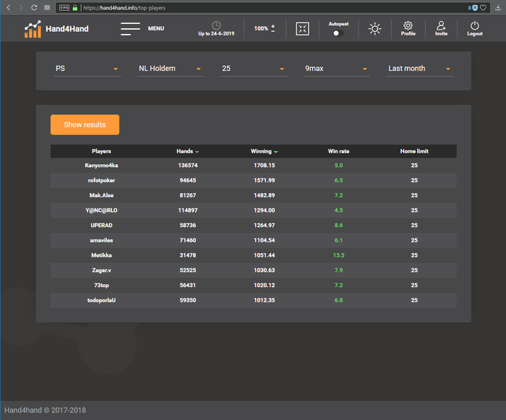Click the Invite user icon
Image resolution: width=506 pixels, height=420 pixels.
pos(441,26)
